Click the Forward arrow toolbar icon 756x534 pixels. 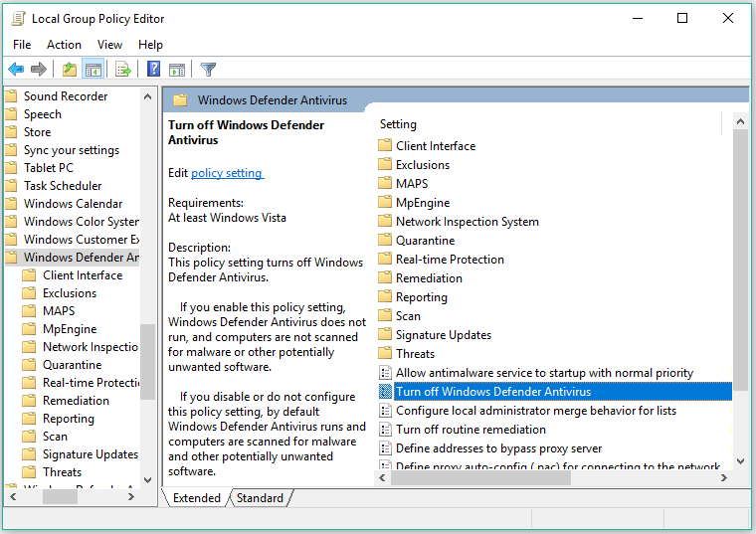point(39,70)
